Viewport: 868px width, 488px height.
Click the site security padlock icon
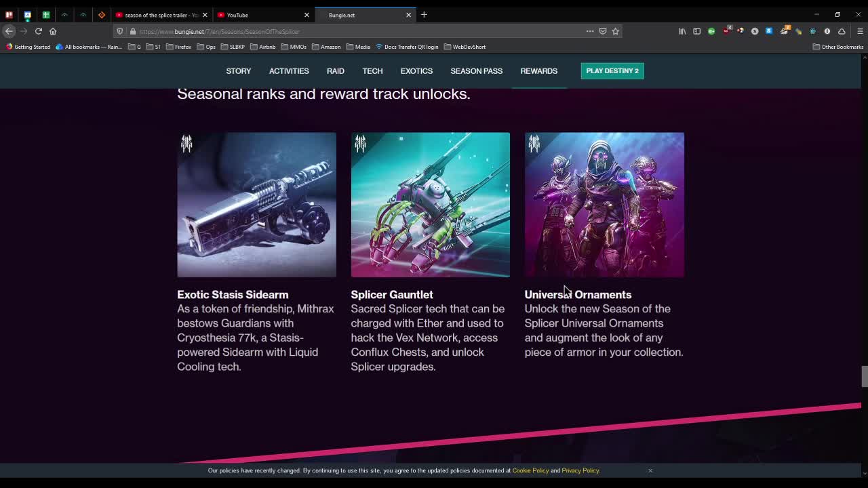click(x=133, y=31)
